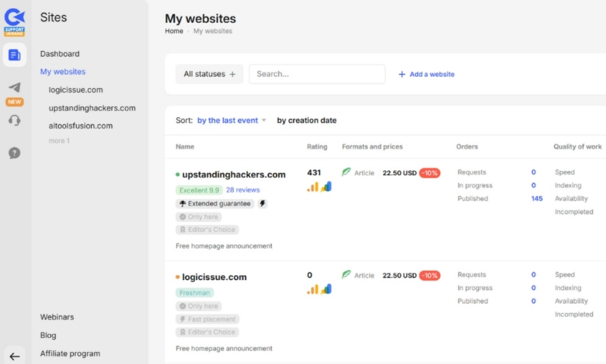The height and width of the screenshot is (364, 606).
Task: Click In progress count for upstandinghackers.com
Action: tap(533, 185)
